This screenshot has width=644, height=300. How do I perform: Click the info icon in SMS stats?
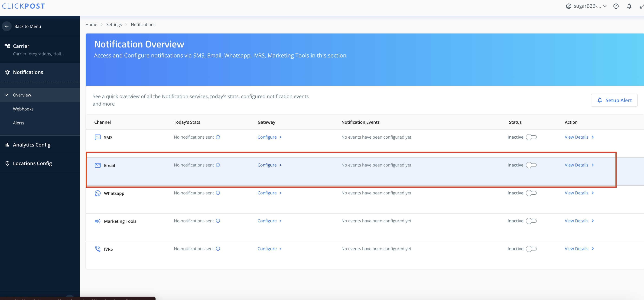pos(218,137)
